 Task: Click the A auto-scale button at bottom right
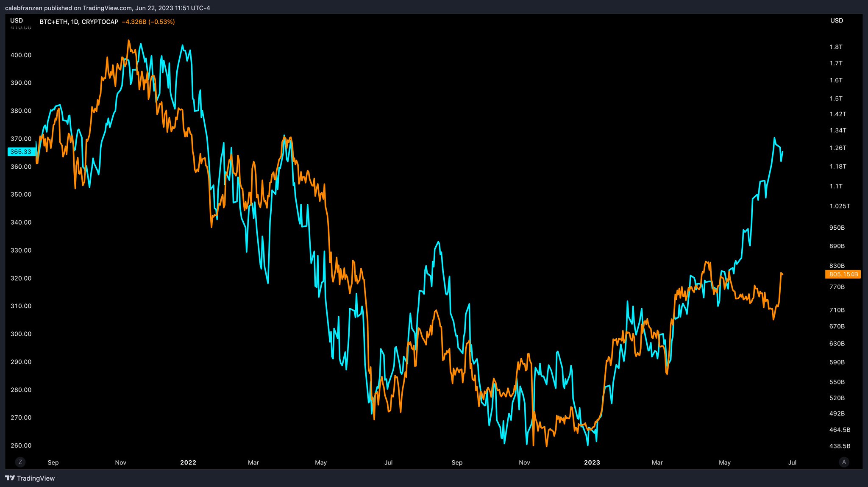844,462
